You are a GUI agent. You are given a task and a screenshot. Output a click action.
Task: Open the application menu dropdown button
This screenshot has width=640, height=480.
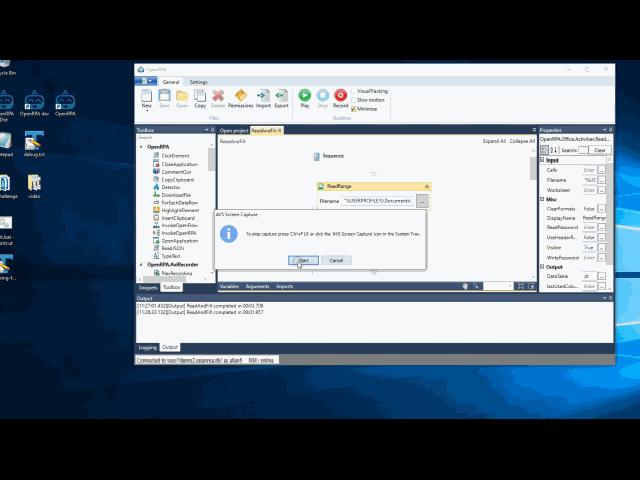click(x=146, y=81)
